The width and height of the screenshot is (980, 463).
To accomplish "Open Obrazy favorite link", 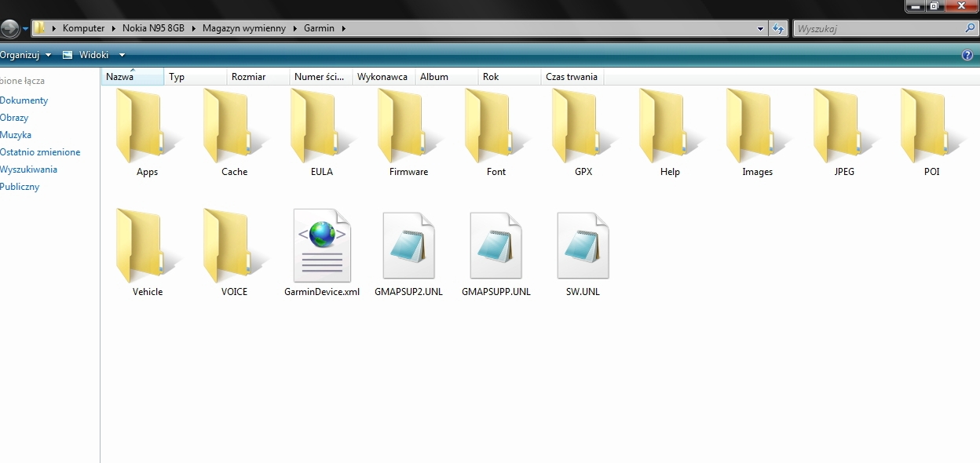I will (14, 118).
